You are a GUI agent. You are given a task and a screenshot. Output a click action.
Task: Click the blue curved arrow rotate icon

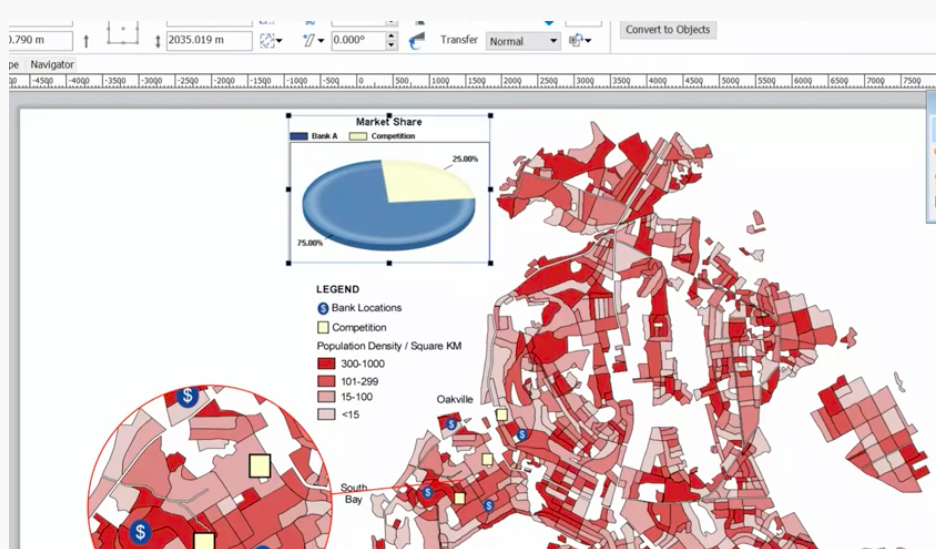417,40
